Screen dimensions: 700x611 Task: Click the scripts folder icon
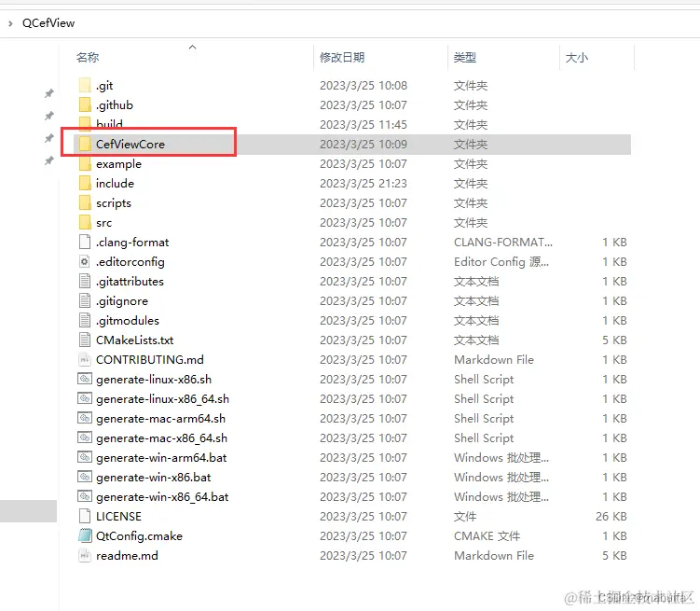(x=85, y=202)
